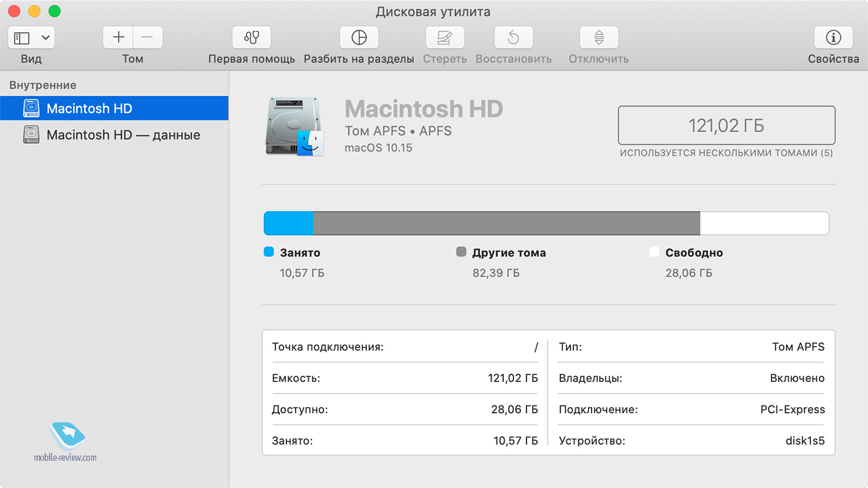
Task: Click the Стереть erase icon
Action: tap(445, 38)
